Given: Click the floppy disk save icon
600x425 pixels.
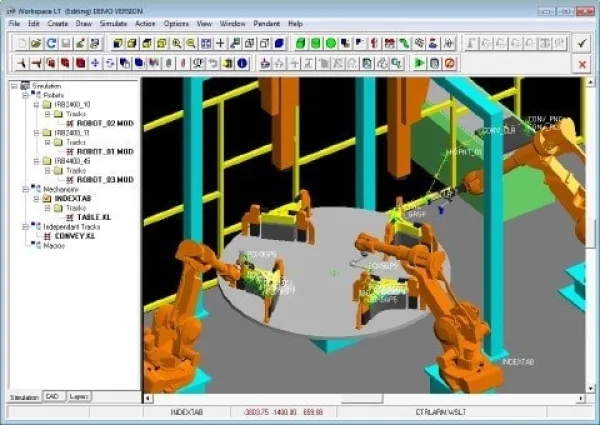Looking at the screenshot, I should [x=65, y=43].
